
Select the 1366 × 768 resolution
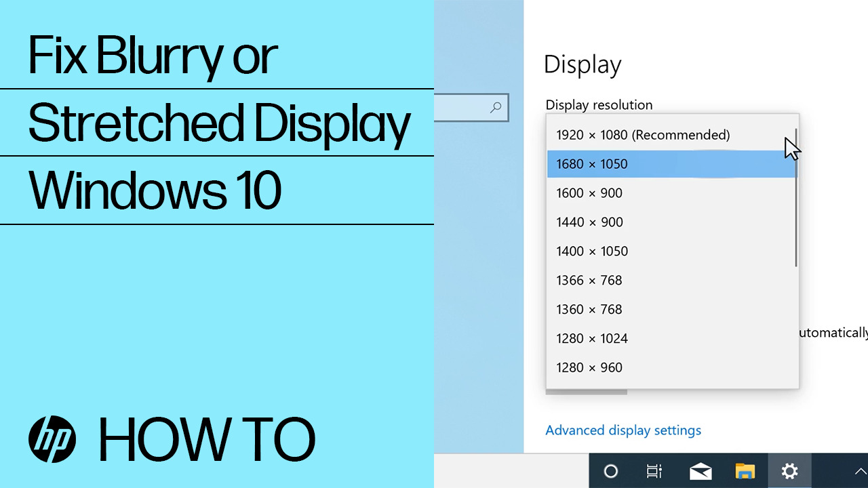589,280
